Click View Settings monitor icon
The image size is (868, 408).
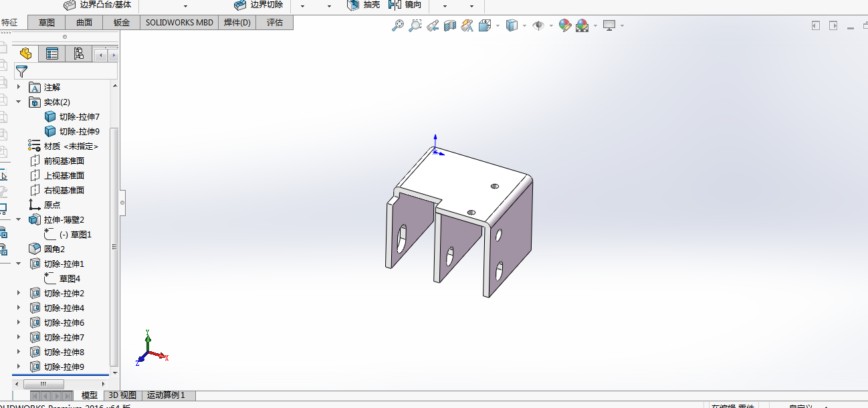tap(609, 25)
